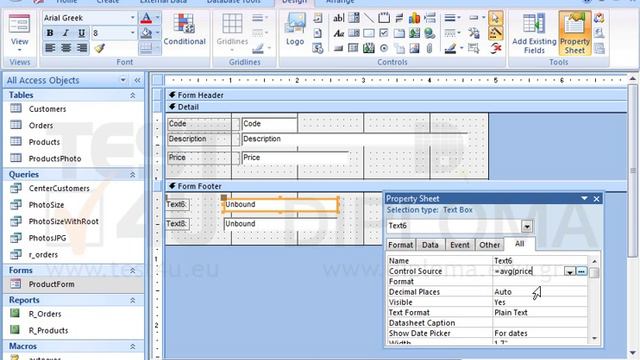Collapse the Reports group
The image size is (640, 360).
[133, 300]
